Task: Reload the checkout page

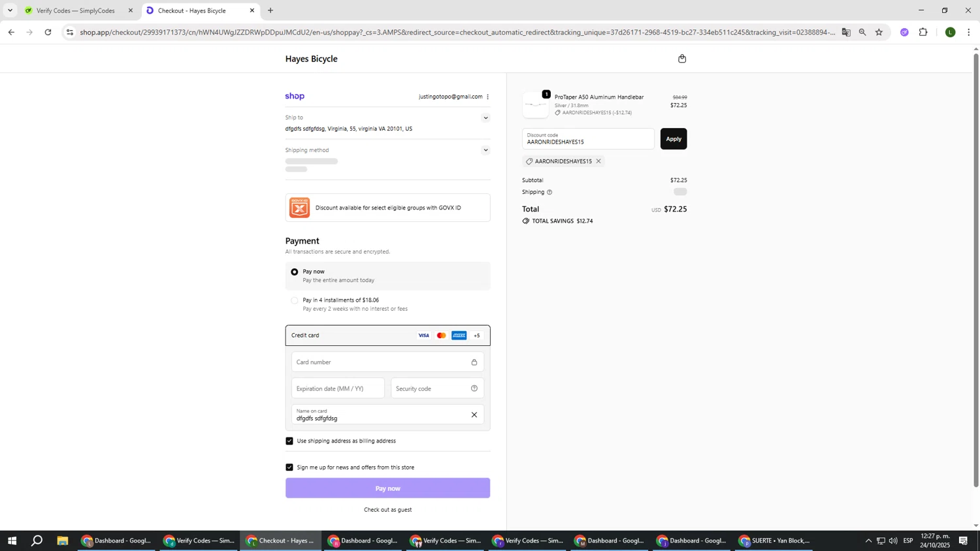Action: [48, 32]
